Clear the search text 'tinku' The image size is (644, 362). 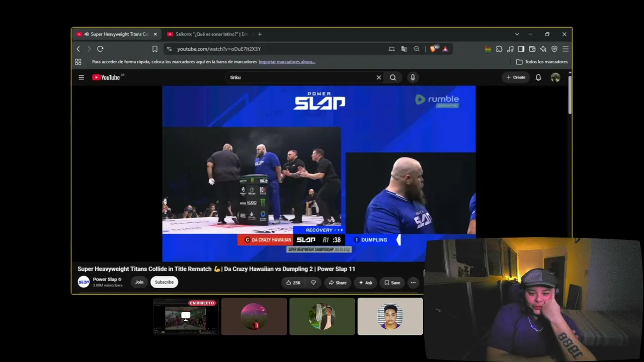point(379,77)
